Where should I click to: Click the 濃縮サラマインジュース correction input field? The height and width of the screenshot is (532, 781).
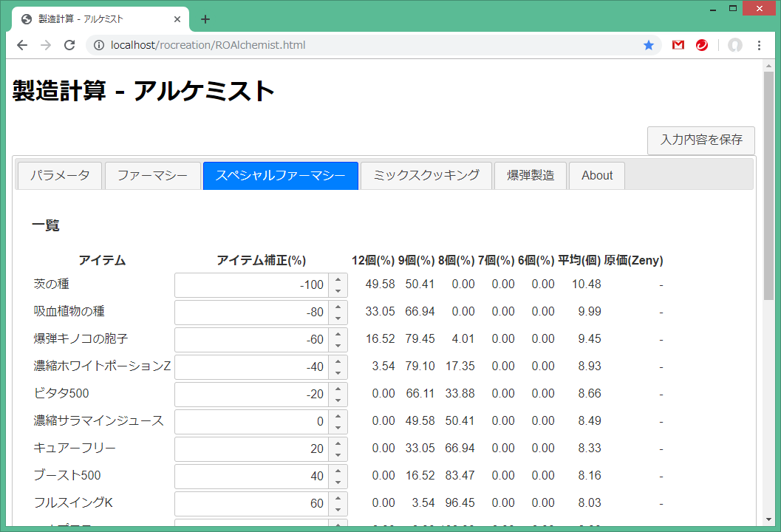coord(251,422)
